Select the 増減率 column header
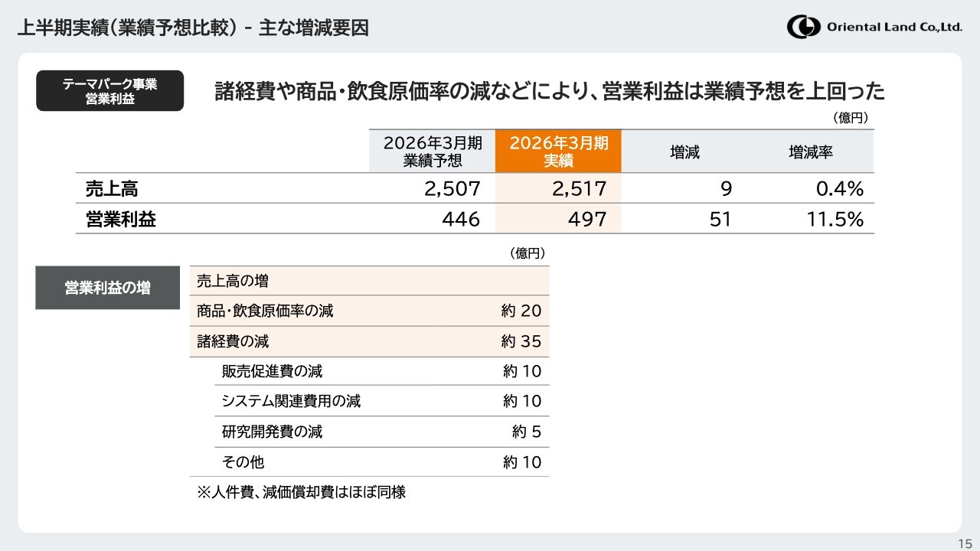 (811, 152)
